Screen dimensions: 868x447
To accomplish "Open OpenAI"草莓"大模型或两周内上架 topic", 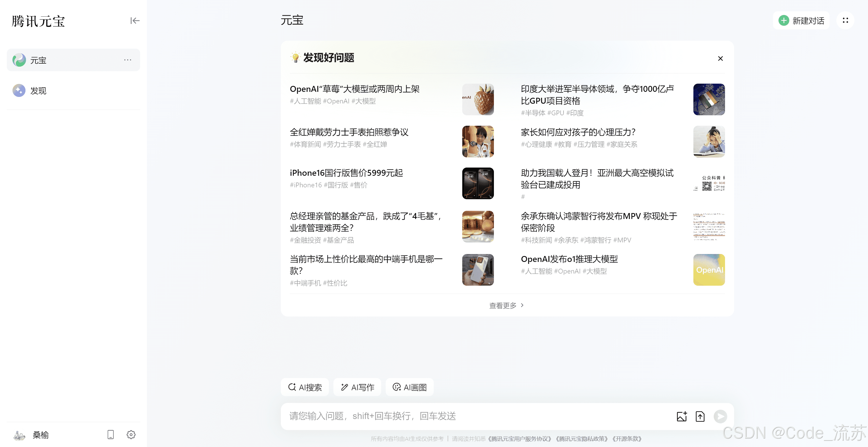I will pyautogui.click(x=355, y=89).
